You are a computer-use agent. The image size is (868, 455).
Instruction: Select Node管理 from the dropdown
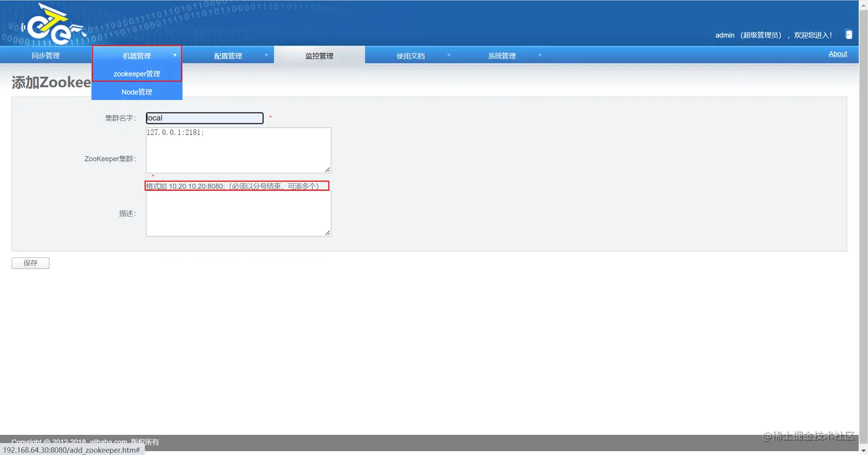137,92
